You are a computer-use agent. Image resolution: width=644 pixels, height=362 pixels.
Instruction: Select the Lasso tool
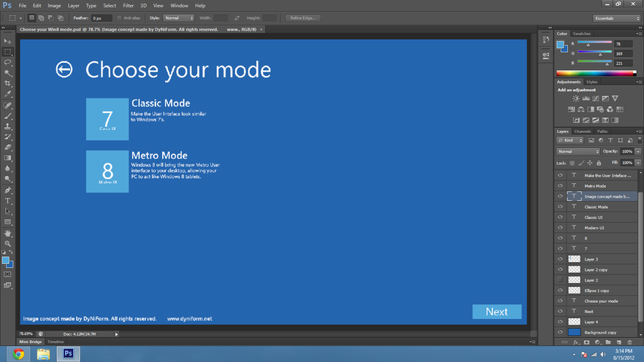point(8,62)
